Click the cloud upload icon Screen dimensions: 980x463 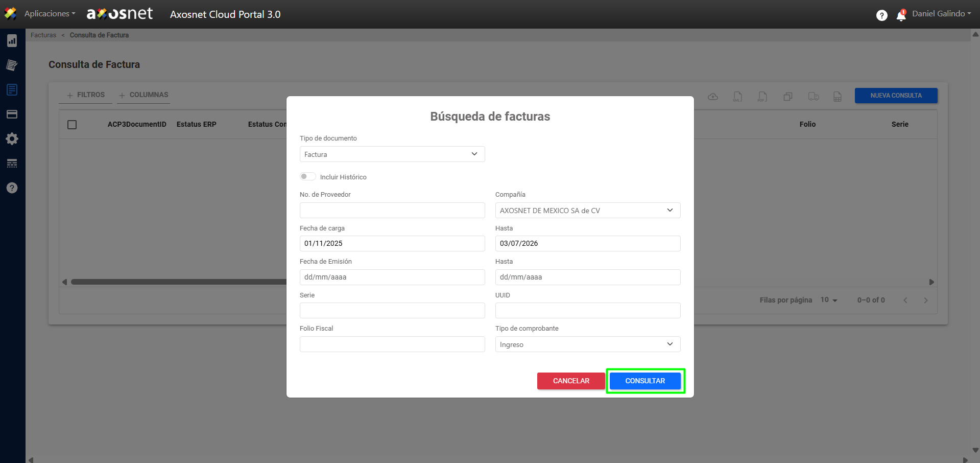tap(713, 97)
